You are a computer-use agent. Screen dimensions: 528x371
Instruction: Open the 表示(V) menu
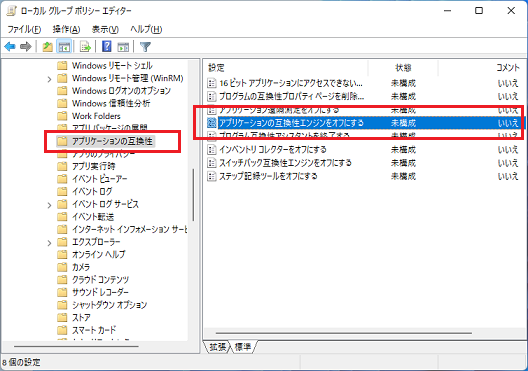pyautogui.click(x=105, y=29)
